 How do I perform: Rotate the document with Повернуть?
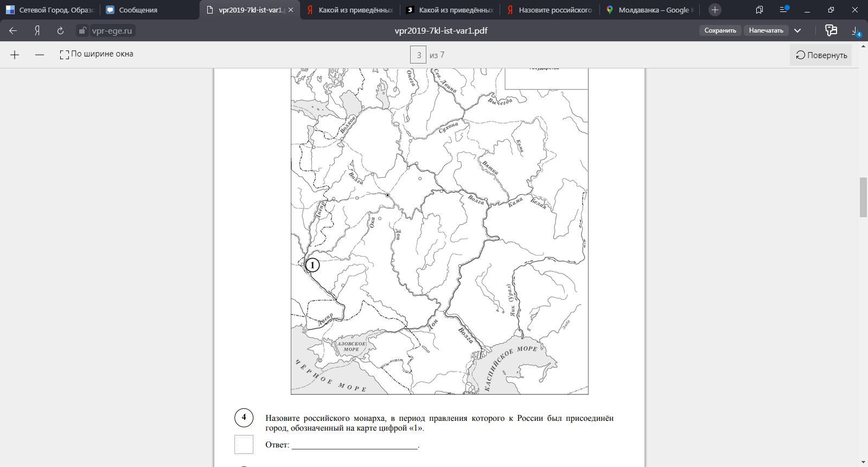pos(821,55)
